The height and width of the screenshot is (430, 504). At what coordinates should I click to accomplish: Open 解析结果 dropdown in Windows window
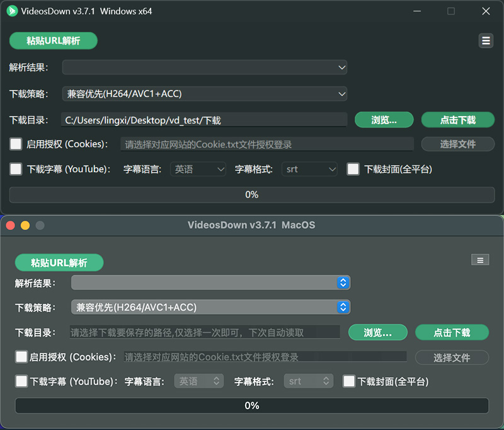click(204, 67)
